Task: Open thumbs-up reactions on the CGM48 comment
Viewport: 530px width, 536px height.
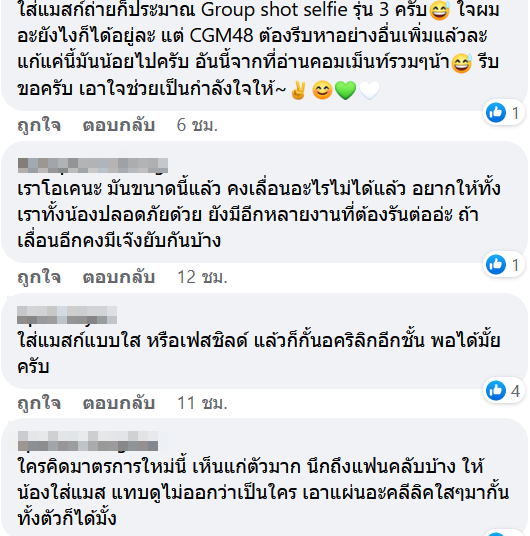Action: [x=503, y=112]
